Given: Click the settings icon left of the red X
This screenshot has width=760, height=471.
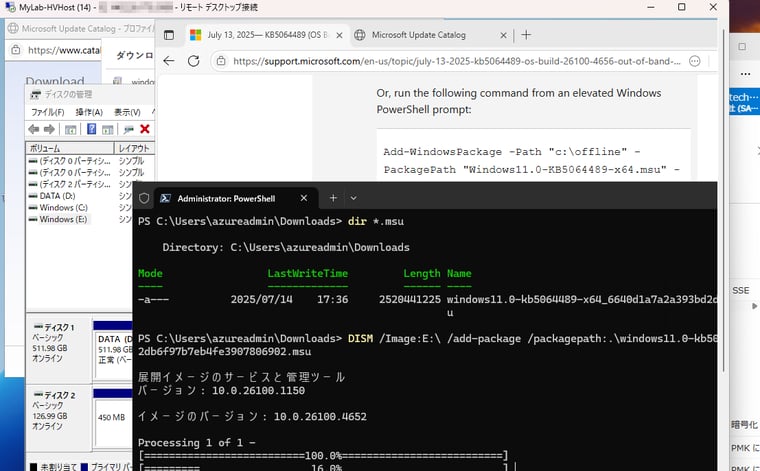Looking at the screenshot, I should pyautogui.click(x=128, y=129).
